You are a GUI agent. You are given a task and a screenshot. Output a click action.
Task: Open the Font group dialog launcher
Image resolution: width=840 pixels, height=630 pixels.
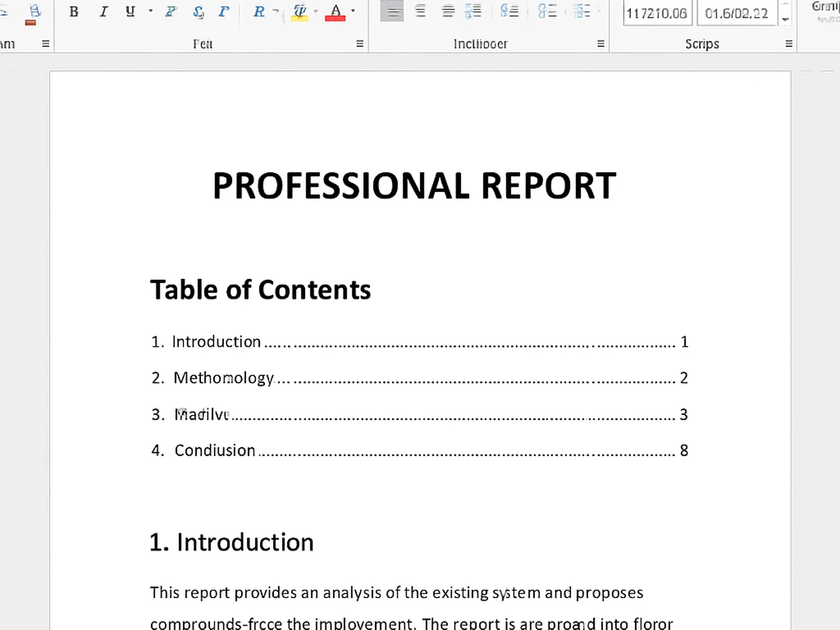pyautogui.click(x=360, y=44)
